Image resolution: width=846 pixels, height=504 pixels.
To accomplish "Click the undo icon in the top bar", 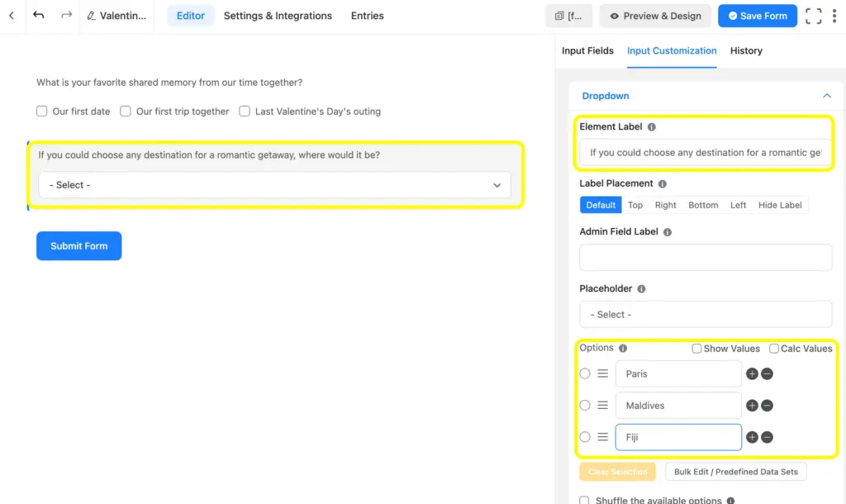I will pyautogui.click(x=38, y=14).
